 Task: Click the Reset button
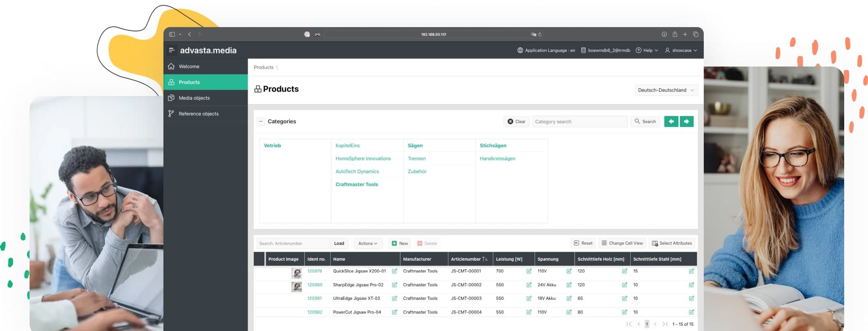(583, 244)
